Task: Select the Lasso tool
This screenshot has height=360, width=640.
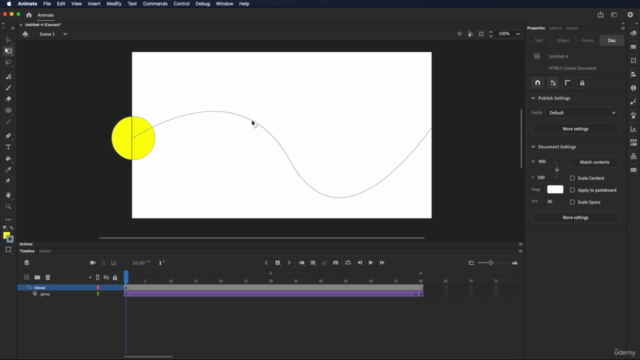Action: (x=8, y=62)
